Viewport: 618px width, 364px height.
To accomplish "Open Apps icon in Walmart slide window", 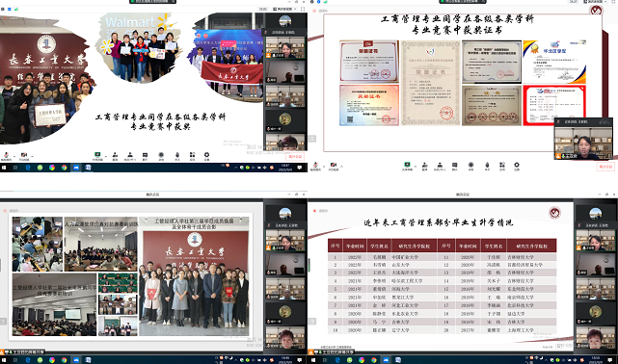I will pos(192,156).
